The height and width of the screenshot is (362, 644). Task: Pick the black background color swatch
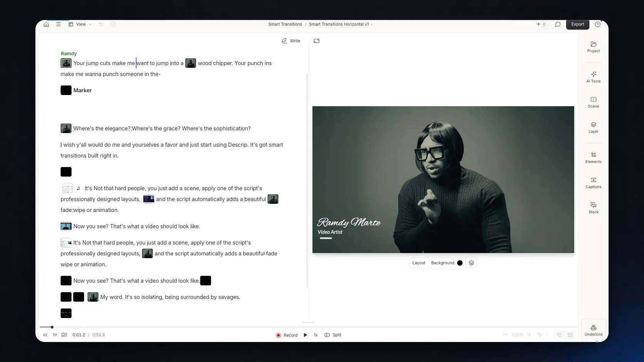[460, 263]
